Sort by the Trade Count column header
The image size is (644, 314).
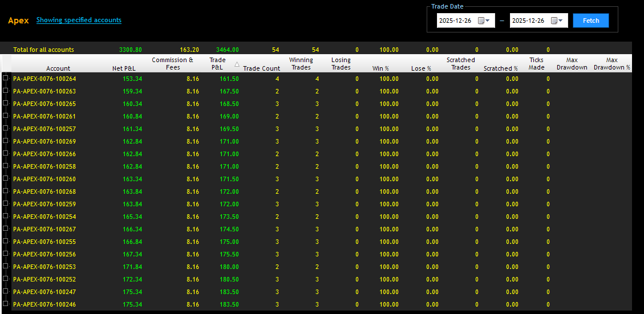click(262, 68)
